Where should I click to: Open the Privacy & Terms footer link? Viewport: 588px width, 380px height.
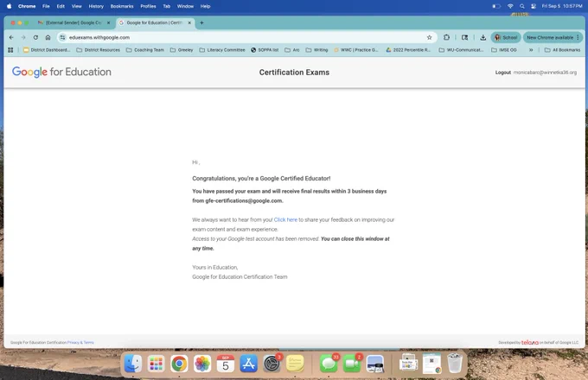click(80, 343)
